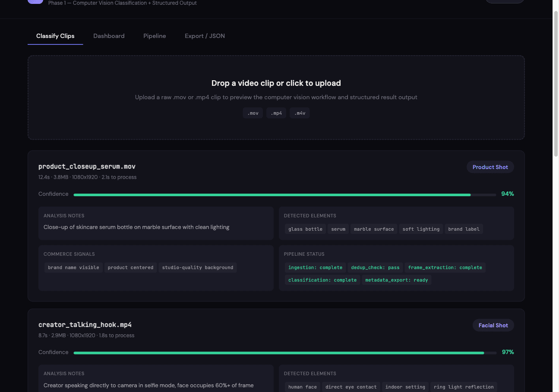The height and width of the screenshot is (392, 559).
Task: View the Export / JSON tab
Action: 205,36
